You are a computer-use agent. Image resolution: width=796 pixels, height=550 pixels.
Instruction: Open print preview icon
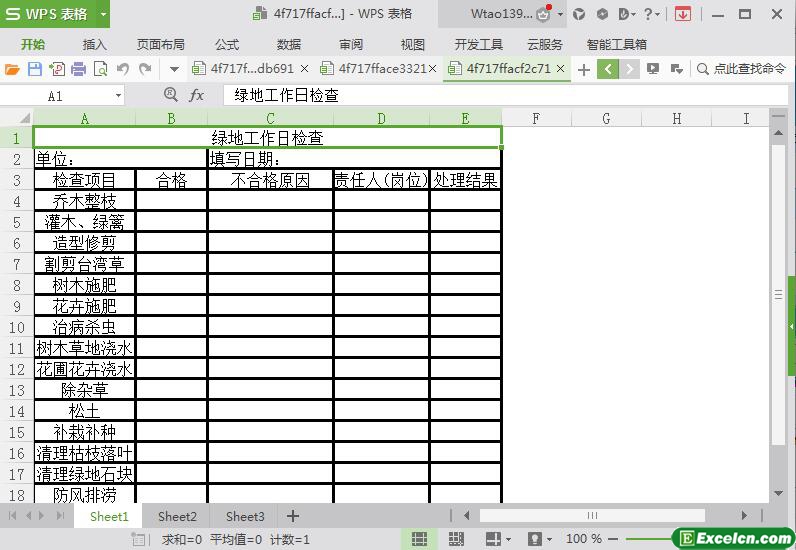101,69
